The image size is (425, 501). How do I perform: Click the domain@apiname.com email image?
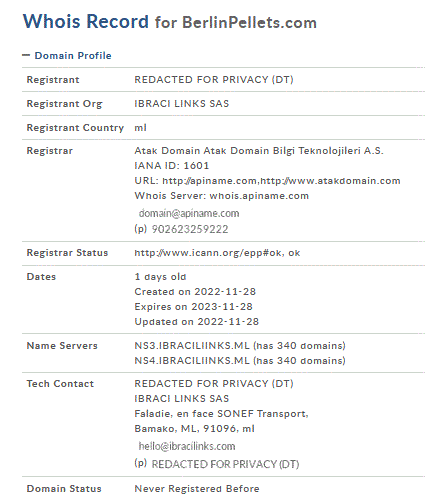coord(189,213)
